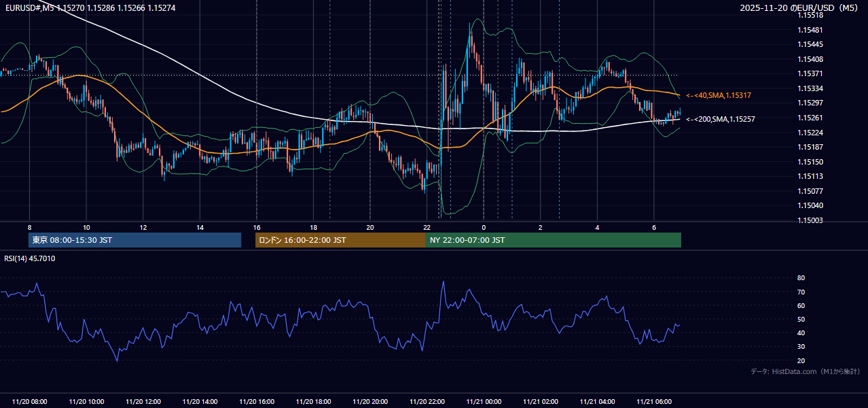Click the 11/20 16:00 bottom time label

(x=257, y=402)
